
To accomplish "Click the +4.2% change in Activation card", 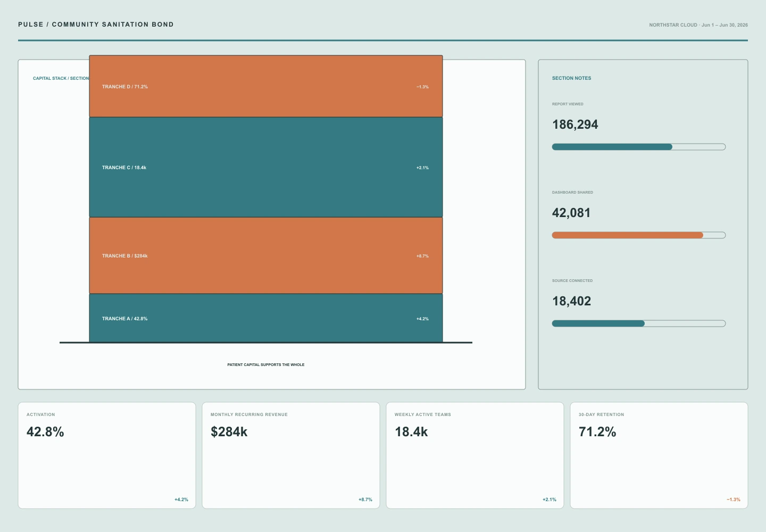I will click(181, 500).
